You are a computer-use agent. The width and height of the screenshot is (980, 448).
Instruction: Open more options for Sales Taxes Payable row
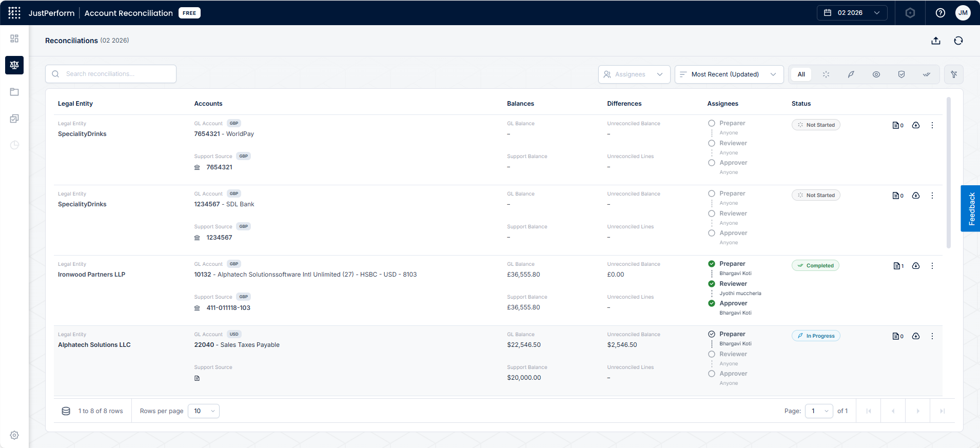tap(932, 336)
